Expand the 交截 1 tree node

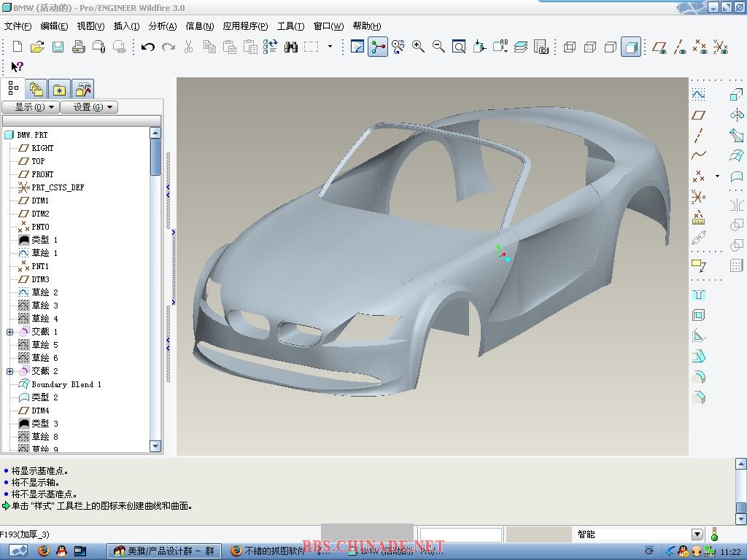[x=9, y=332]
